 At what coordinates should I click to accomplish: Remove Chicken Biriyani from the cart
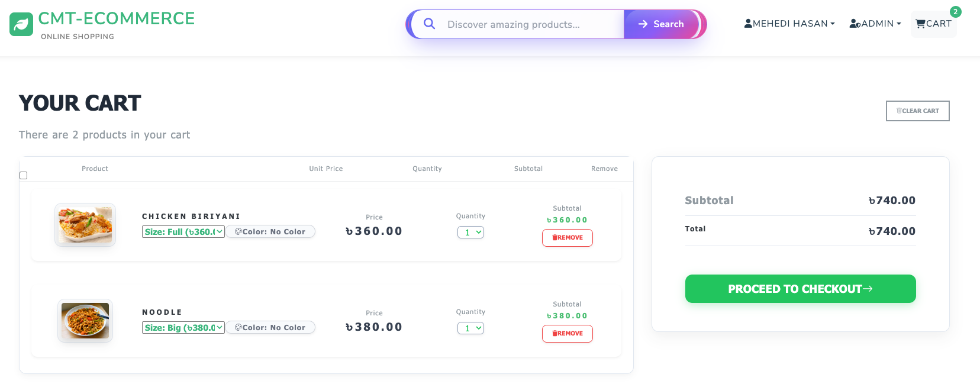click(x=567, y=238)
